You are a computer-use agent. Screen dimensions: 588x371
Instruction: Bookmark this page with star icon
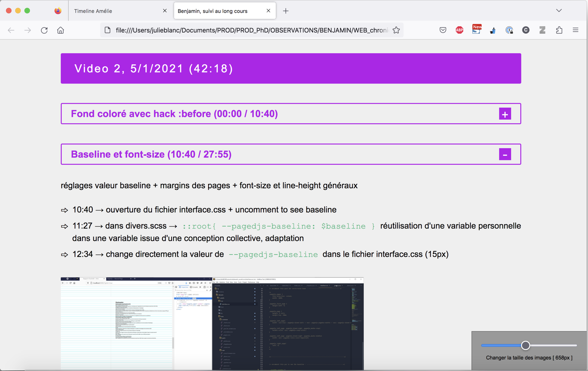(396, 30)
